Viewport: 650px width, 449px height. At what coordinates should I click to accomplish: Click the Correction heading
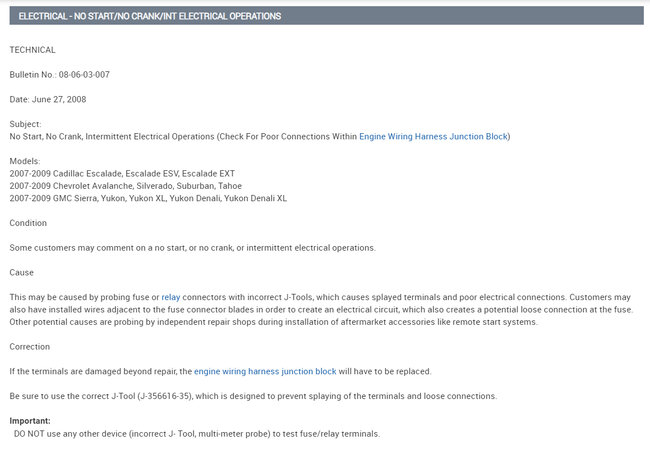pos(31,346)
